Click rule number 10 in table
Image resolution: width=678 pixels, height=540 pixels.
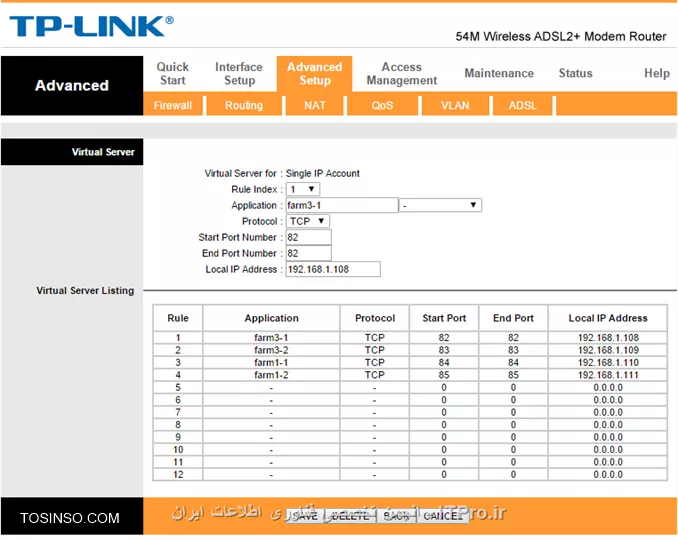pos(178,450)
